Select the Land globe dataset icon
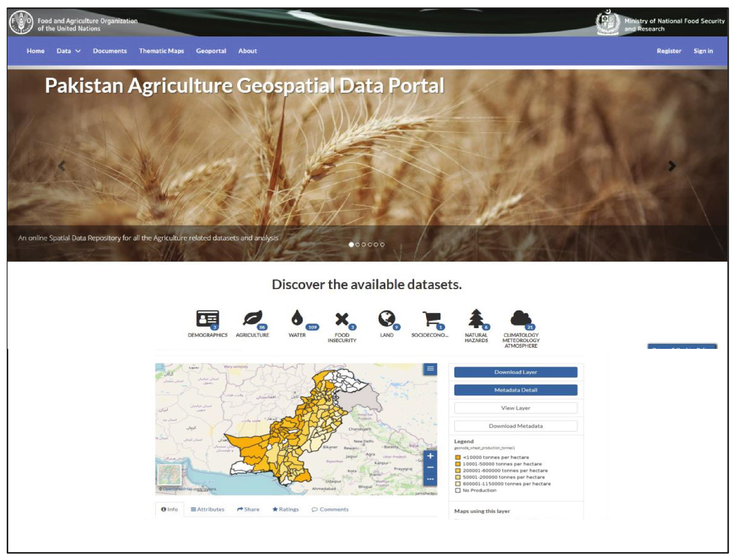This screenshot has height=560, width=737. pyautogui.click(x=386, y=318)
